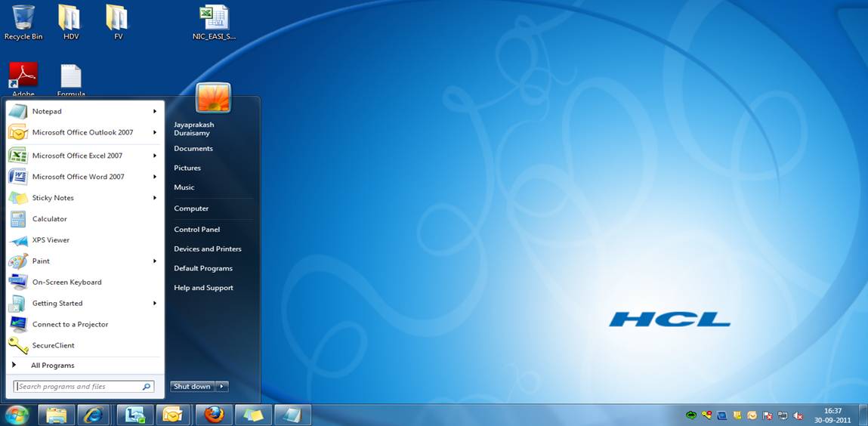868x426 pixels.
Task: Open the network icon in system tray
Action: point(783,415)
